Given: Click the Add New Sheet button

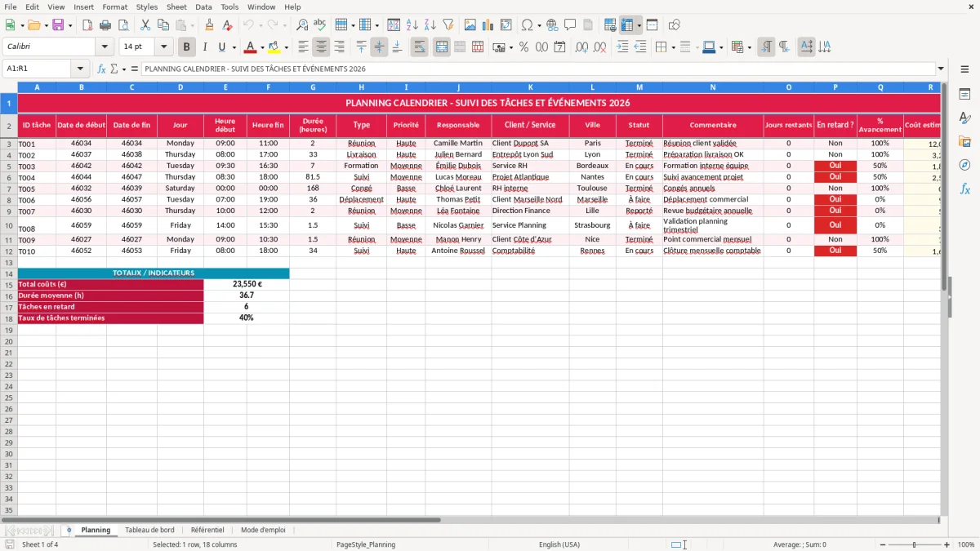Looking at the screenshot, I should (69, 530).
